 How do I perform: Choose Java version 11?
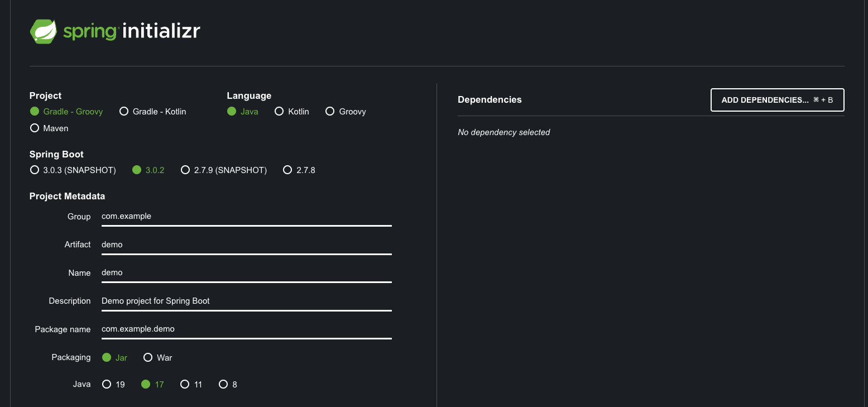pos(191,385)
